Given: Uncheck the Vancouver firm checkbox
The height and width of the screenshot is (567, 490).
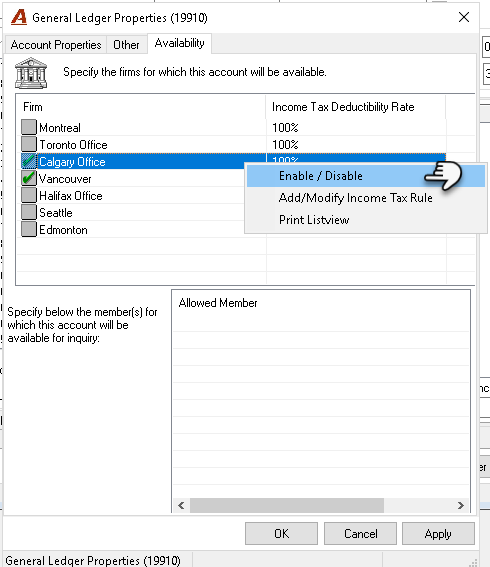Looking at the screenshot, I should coord(29,178).
